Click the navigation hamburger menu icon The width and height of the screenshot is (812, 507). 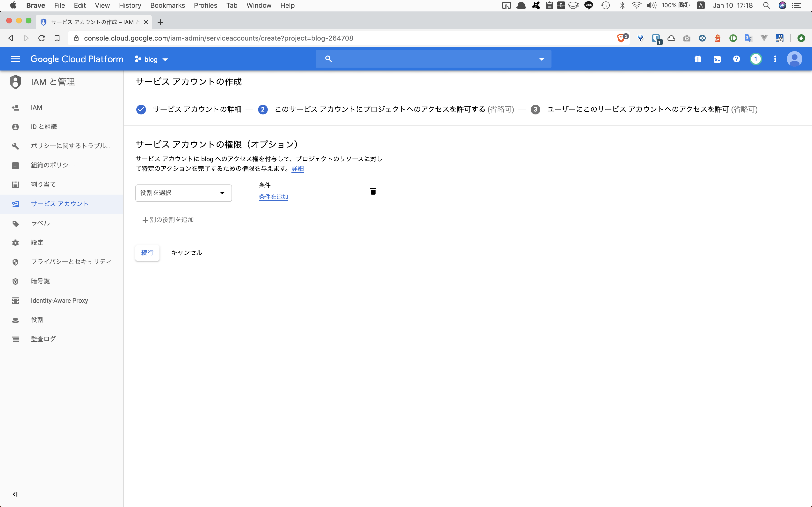click(x=15, y=59)
